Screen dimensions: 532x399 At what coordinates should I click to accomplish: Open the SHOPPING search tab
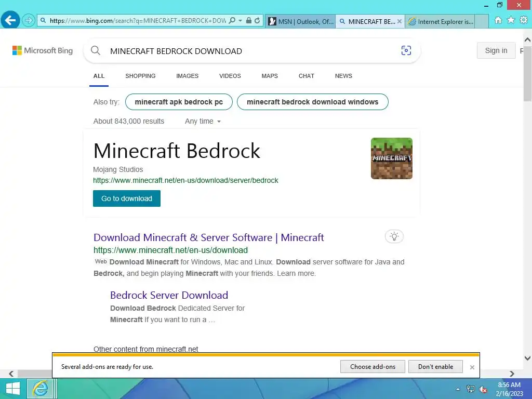coord(140,76)
